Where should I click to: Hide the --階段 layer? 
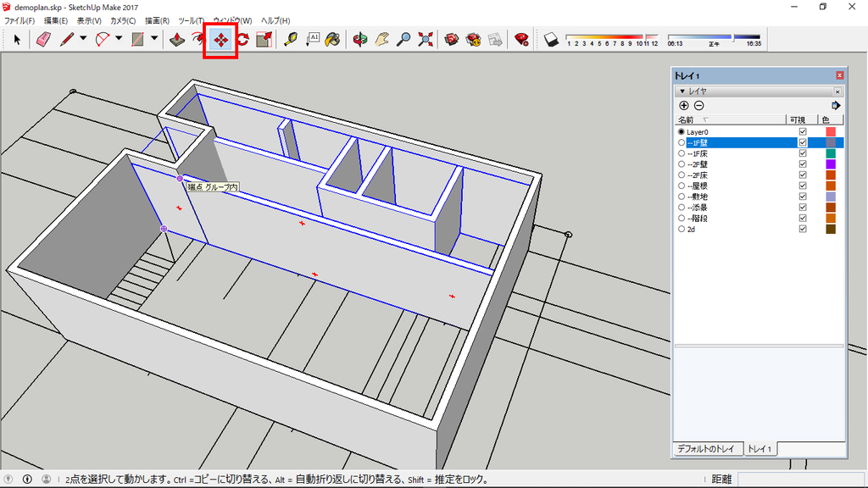[803, 218]
